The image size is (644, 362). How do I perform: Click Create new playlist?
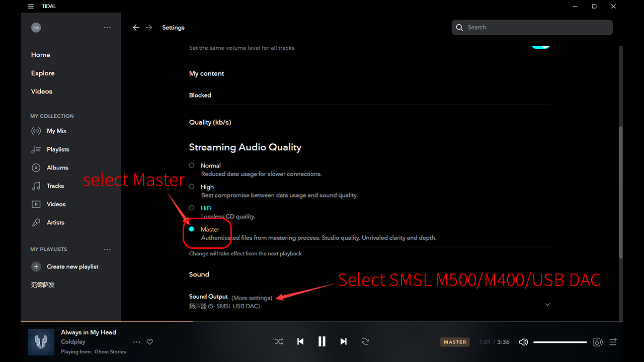pos(72,266)
